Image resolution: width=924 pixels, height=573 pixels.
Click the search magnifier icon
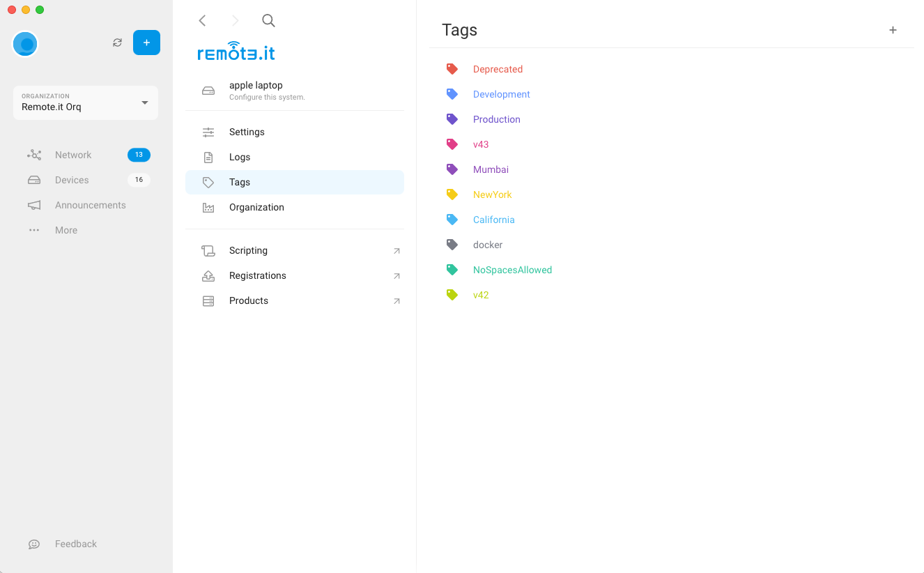coord(268,20)
